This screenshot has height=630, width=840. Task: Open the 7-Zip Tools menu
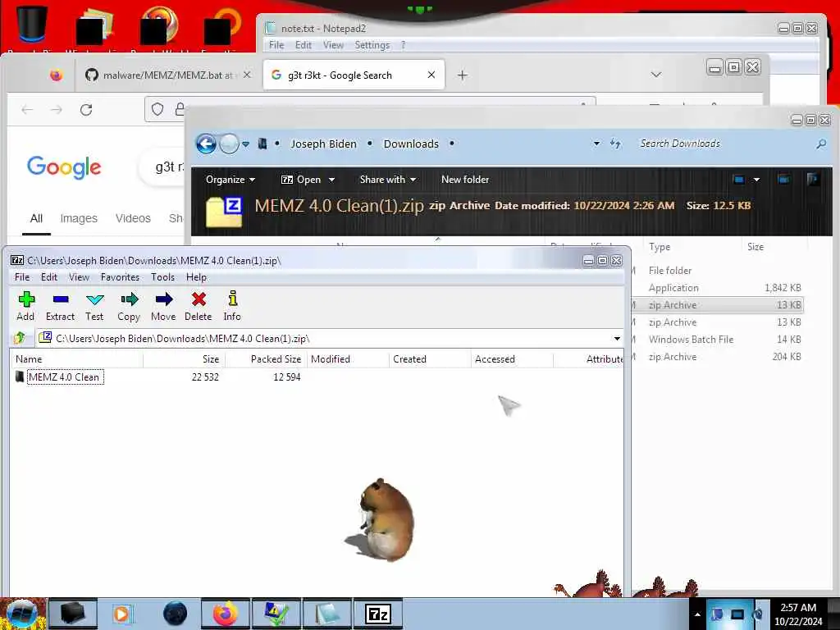162,277
